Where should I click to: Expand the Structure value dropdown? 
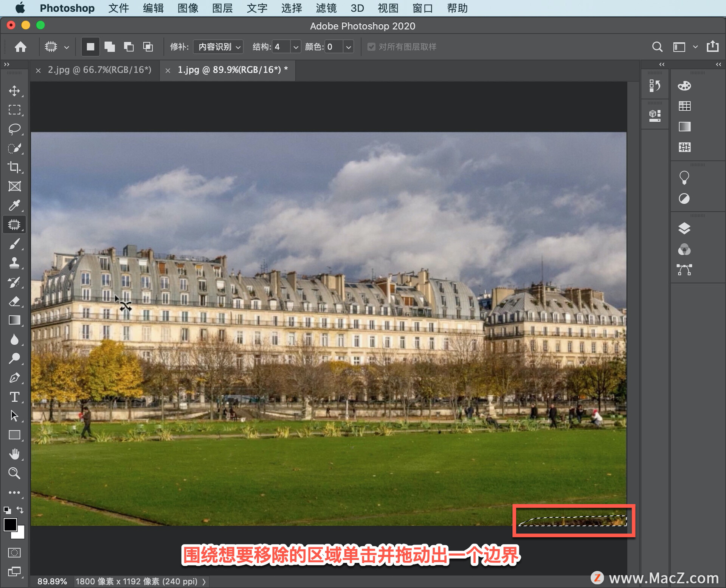pos(296,47)
